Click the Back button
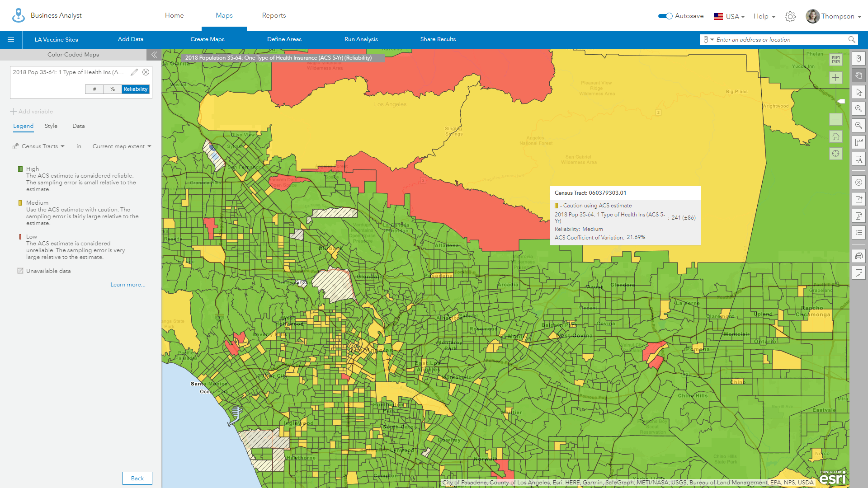The image size is (868, 488). point(137,478)
